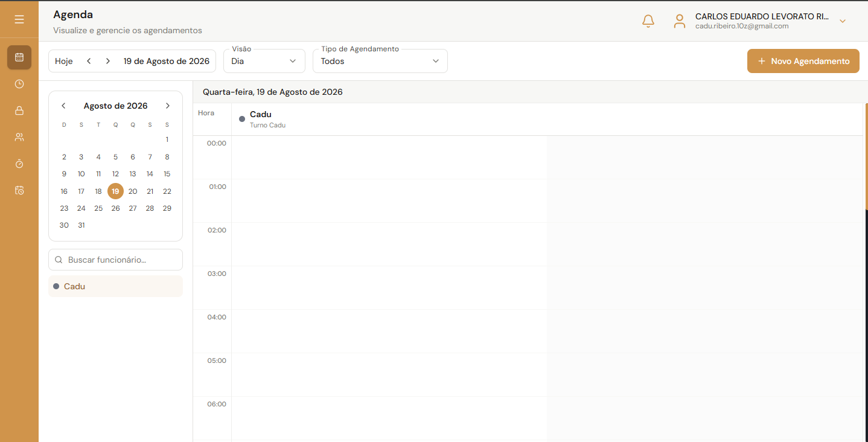Open the clock icon in the sidebar
Image resolution: width=868 pixels, height=442 pixels.
tap(19, 84)
